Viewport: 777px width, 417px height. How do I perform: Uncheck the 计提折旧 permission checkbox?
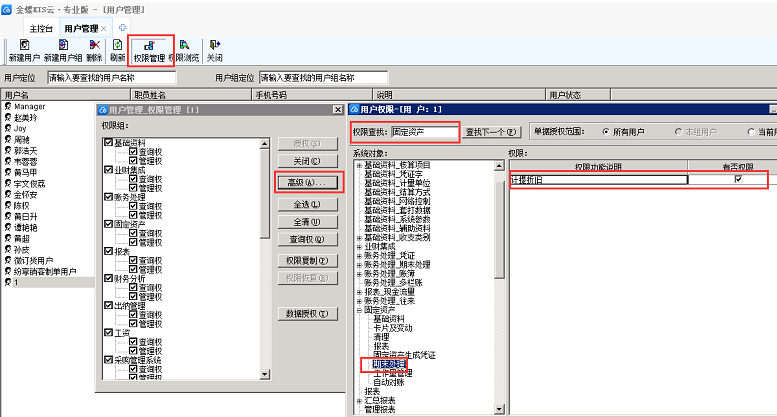point(738,180)
